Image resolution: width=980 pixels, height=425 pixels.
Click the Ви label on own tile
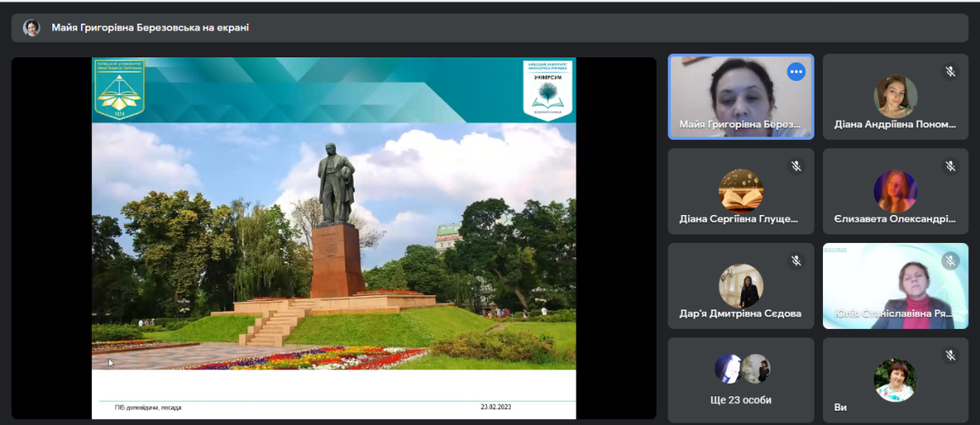coord(840,407)
